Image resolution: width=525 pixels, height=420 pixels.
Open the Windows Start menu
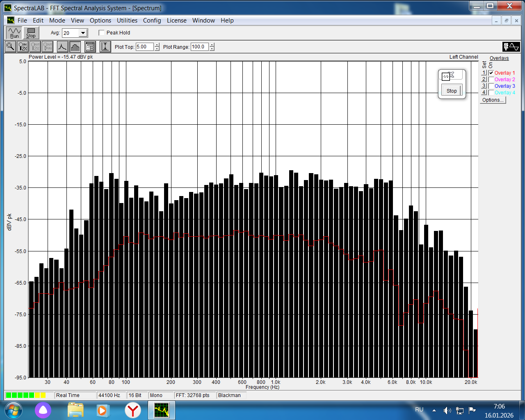(13, 410)
